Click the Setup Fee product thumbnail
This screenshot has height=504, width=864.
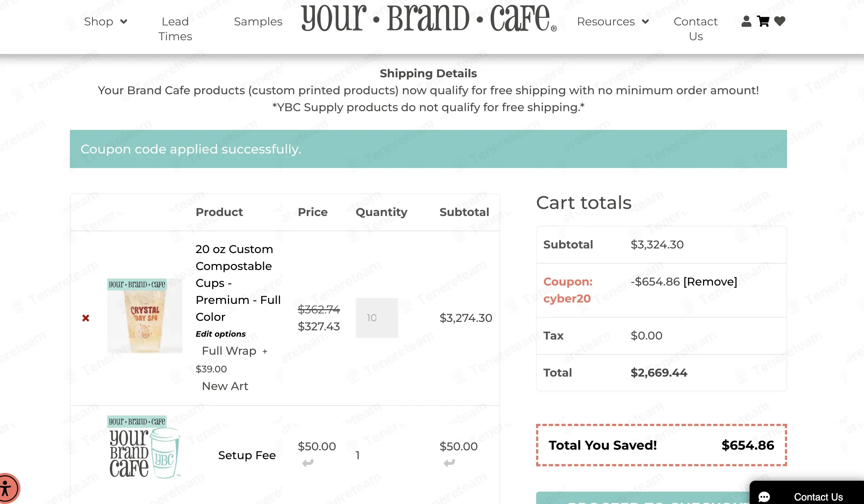tap(144, 448)
